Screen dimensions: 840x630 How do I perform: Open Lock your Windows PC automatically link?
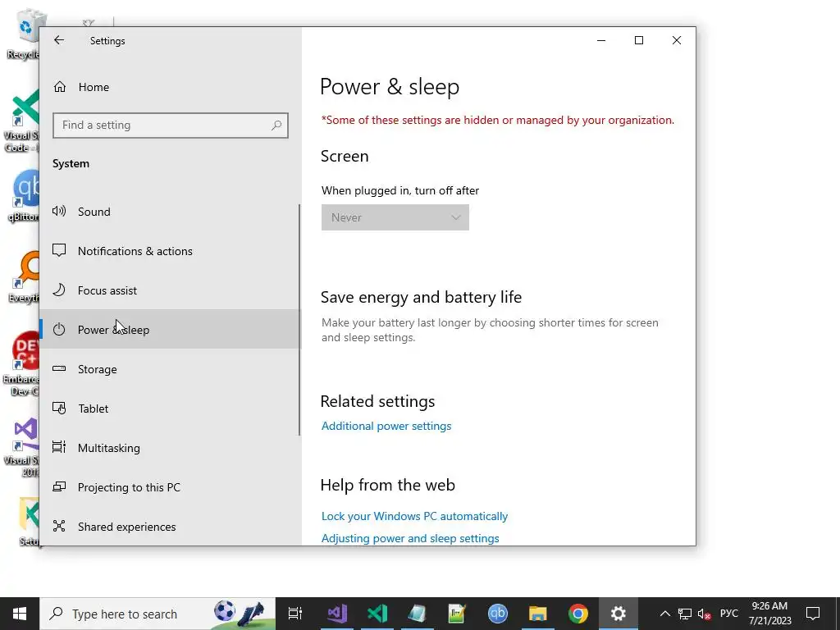tap(414, 516)
